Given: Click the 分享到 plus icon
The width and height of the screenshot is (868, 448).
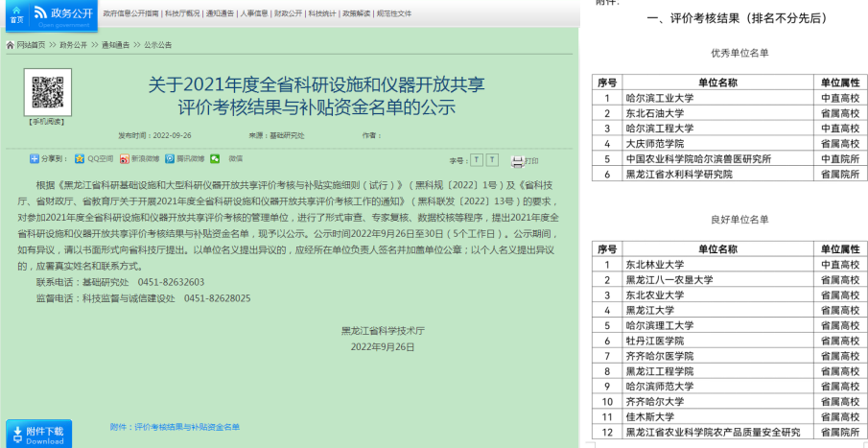Looking at the screenshot, I should (34, 158).
